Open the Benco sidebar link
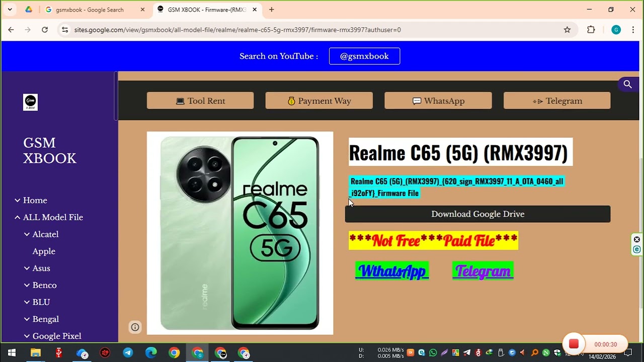 pyautogui.click(x=44, y=285)
